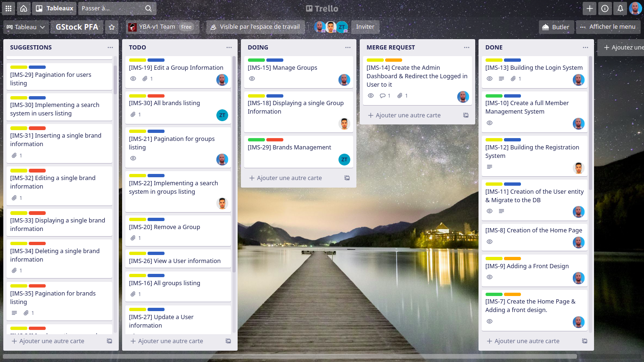Open the Tableau view switcher dropdown
Image resolution: width=644 pixels, height=362 pixels.
[x=25, y=27]
